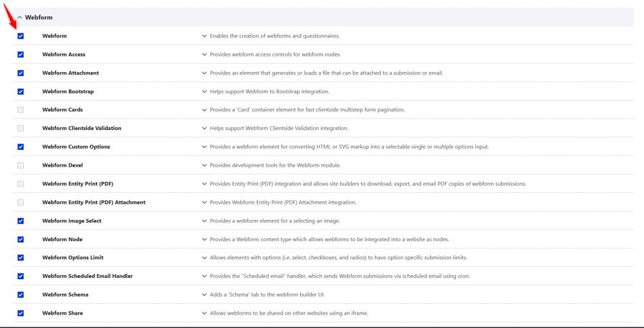Disable the Webform Attachment module checkbox
This screenshot has width=644, height=328.
coord(21,73)
